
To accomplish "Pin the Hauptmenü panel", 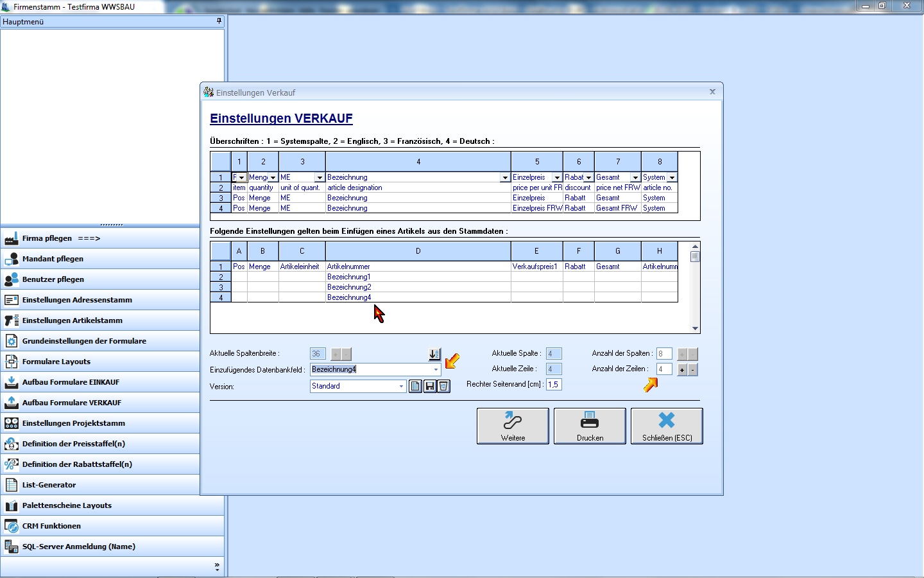I will (x=219, y=21).
